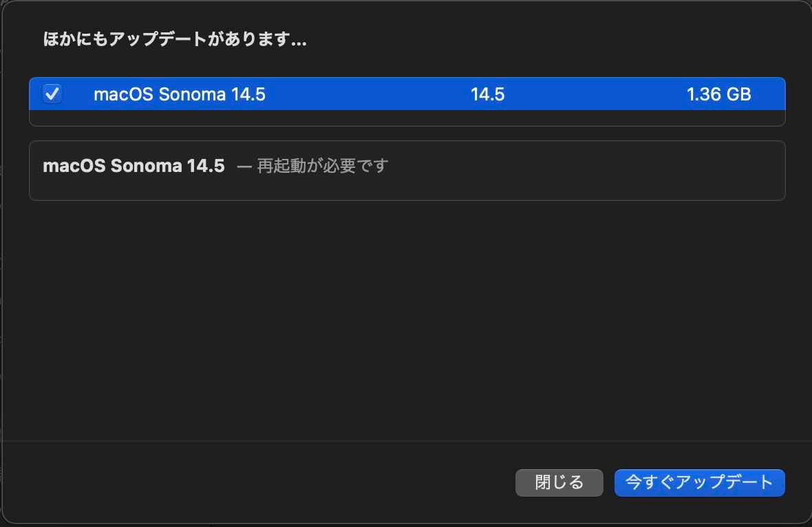Screen dimensions: 812x527
Task: Click row space between 14.5 and 1.36 GB
Action: 595,94
